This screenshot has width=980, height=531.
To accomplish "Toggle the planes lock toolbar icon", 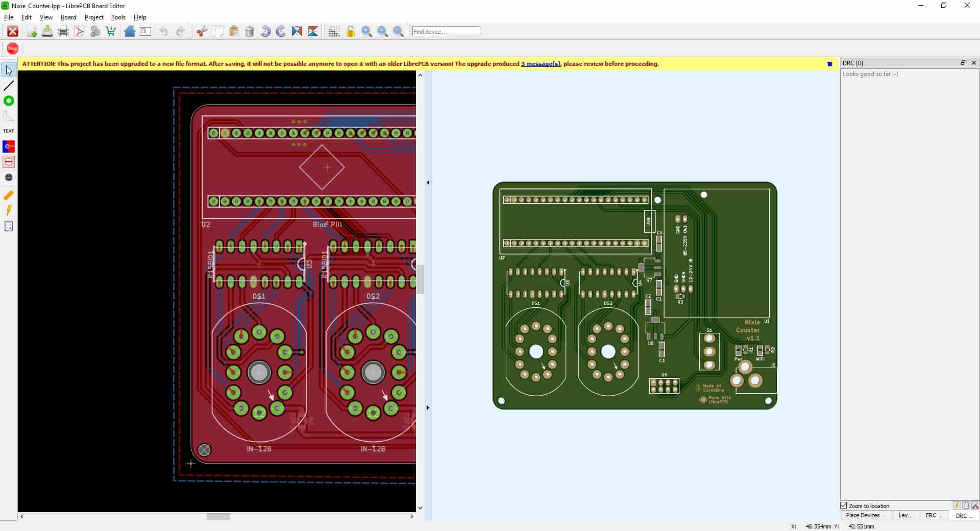I will (x=350, y=31).
